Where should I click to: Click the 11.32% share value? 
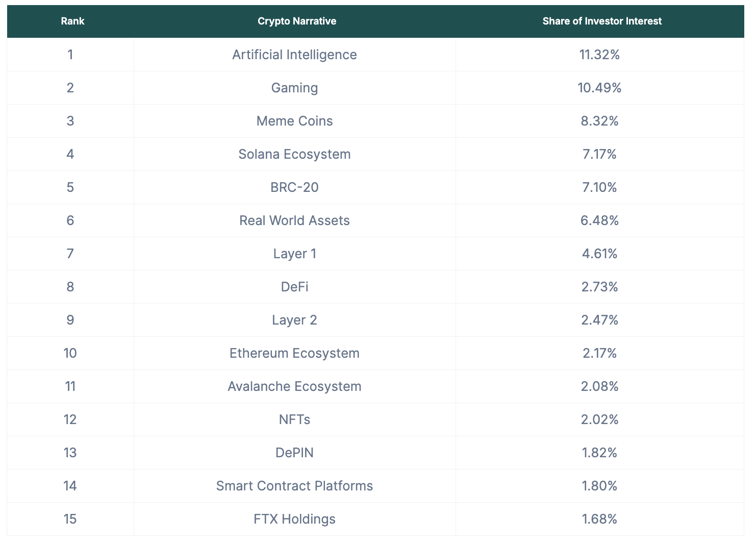click(x=599, y=55)
